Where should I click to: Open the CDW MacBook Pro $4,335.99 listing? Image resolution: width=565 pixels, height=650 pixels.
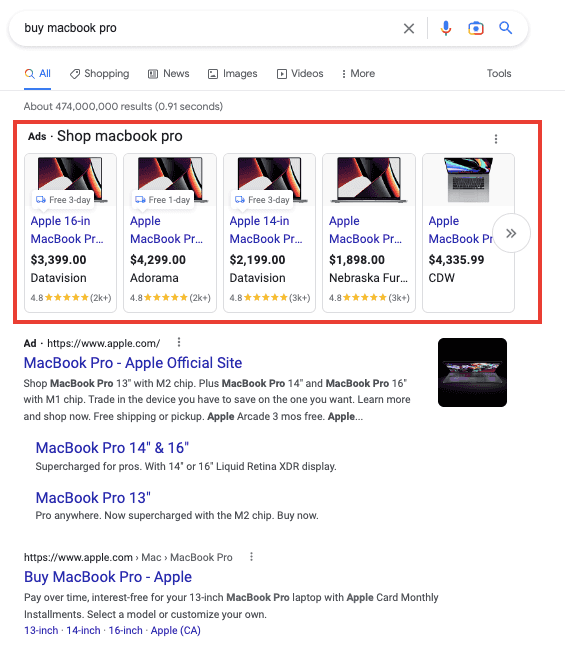[460, 230]
